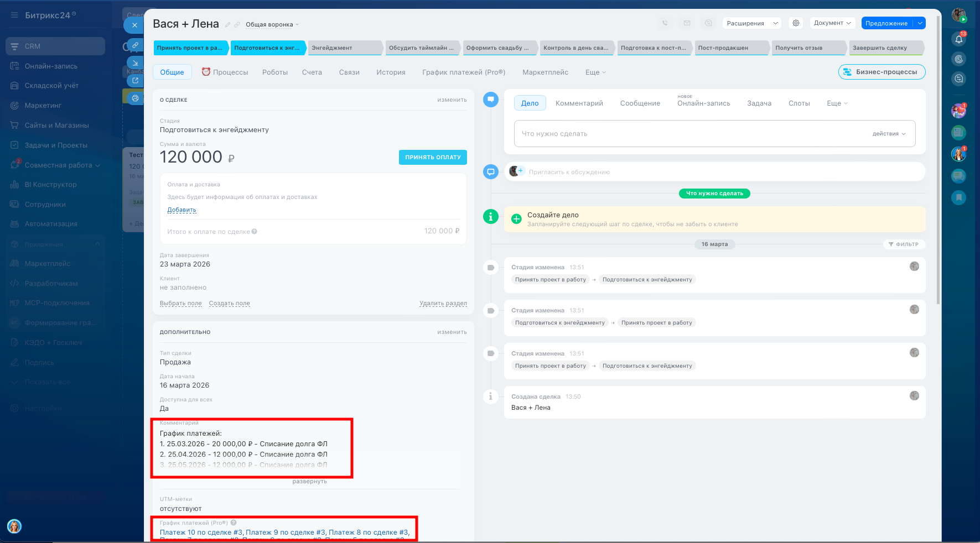This screenshot has height=543, width=980.
Task: Click the email envelope icon in header
Action: tap(687, 23)
